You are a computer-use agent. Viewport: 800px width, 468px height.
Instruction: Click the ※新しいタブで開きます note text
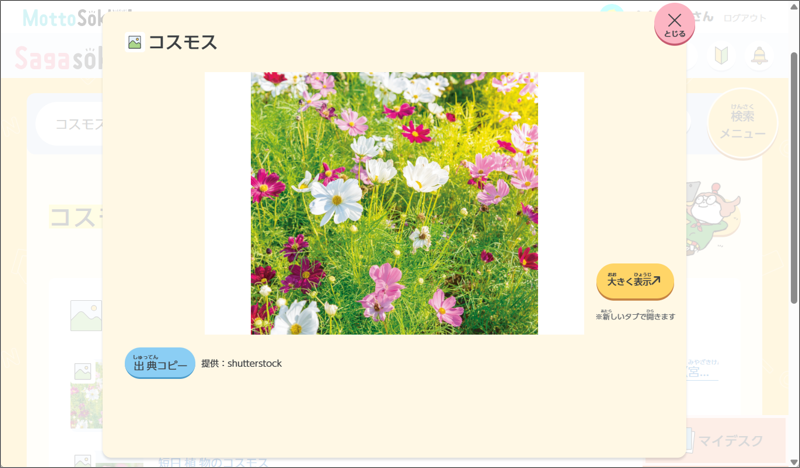(x=635, y=316)
